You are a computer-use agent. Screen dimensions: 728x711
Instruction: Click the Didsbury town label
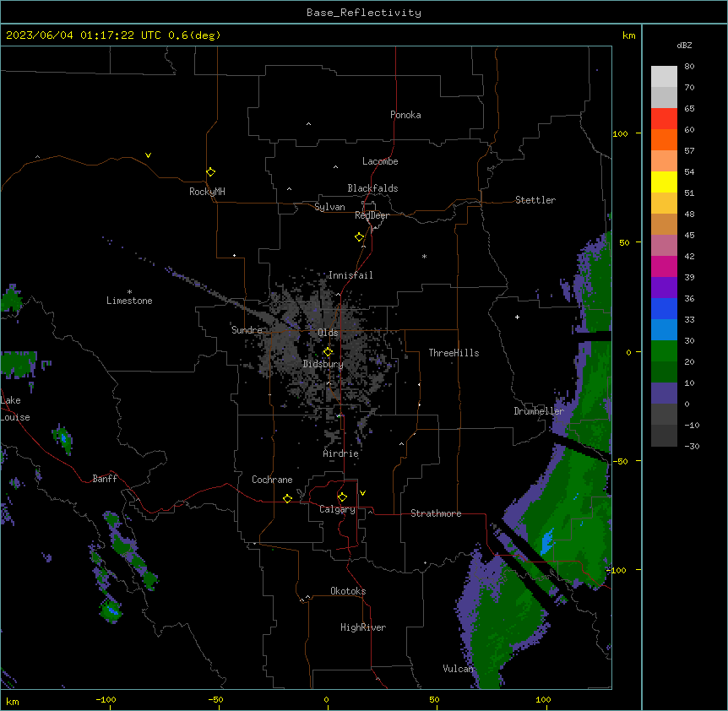point(323,364)
